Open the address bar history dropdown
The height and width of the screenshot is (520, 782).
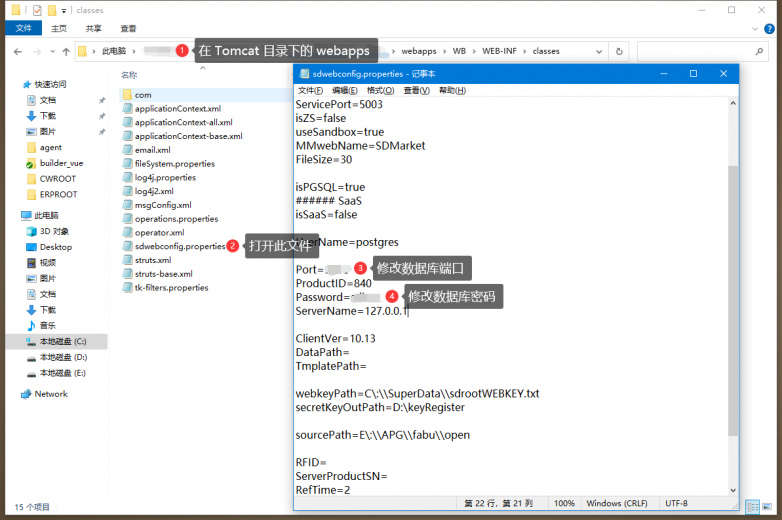[x=600, y=51]
